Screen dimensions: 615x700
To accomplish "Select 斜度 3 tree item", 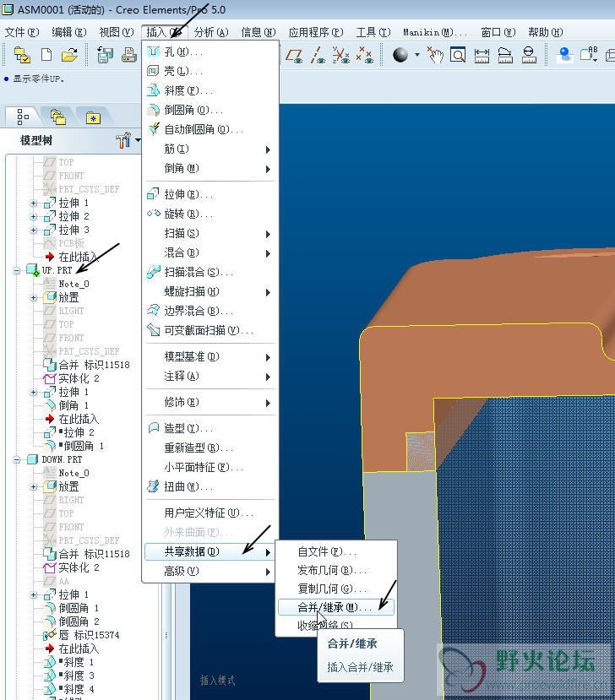I will click(x=69, y=676).
